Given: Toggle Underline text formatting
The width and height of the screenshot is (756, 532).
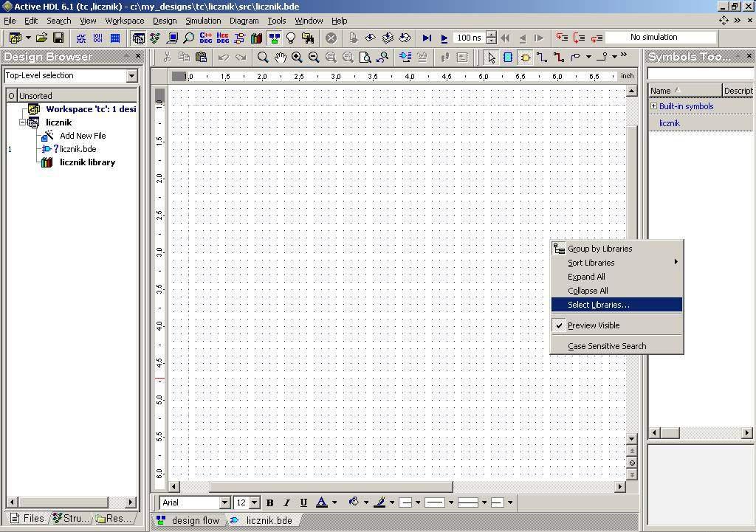Looking at the screenshot, I should tap(303, 502).
